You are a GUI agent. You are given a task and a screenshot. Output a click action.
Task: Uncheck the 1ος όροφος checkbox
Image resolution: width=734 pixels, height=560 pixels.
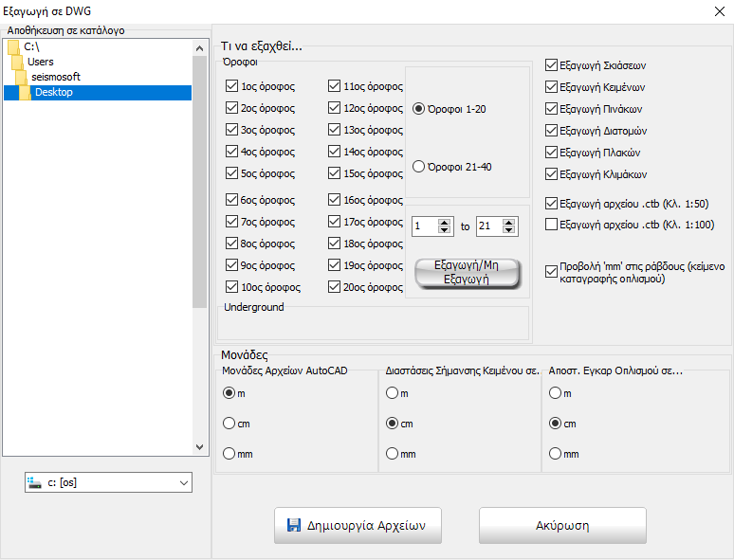(232, 86)
